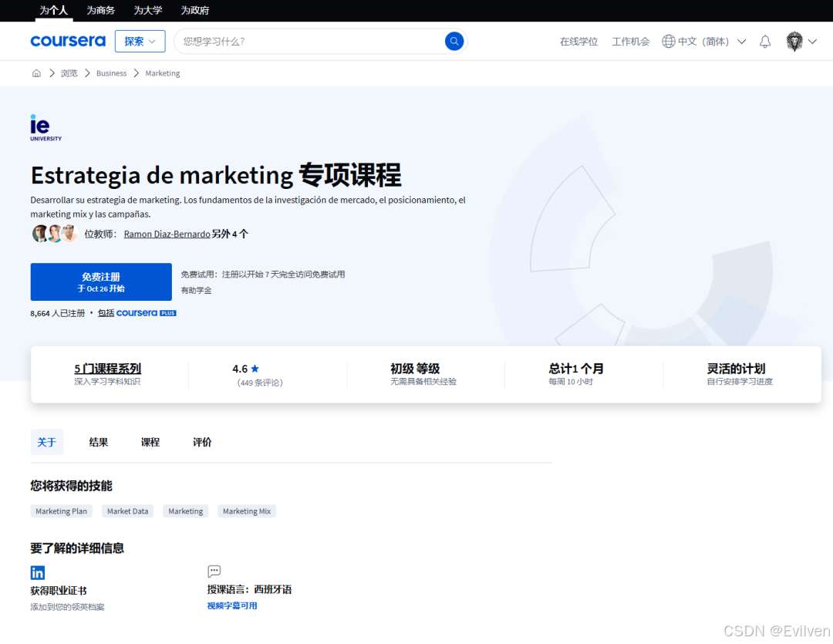Open the 5 门课程系列 link
Image resolution: width=833 pixels, height=644 pixels.
[x=107, y=368]
